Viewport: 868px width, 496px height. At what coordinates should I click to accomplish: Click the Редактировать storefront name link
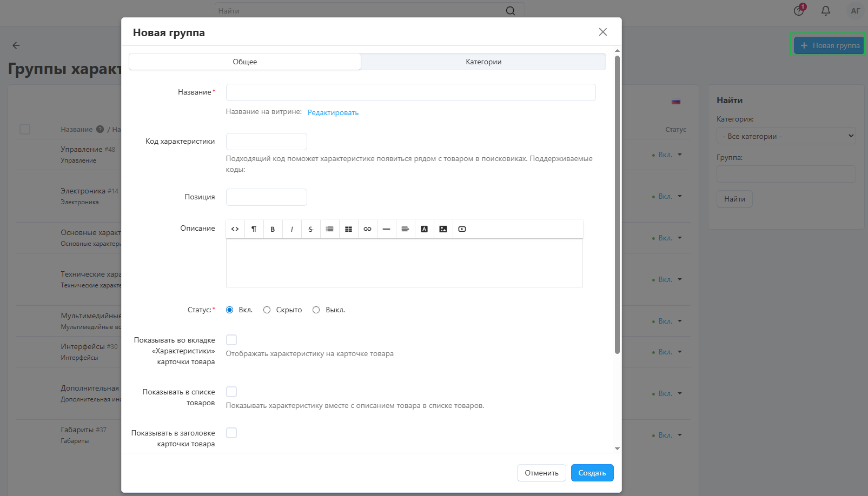click(333, 112)
